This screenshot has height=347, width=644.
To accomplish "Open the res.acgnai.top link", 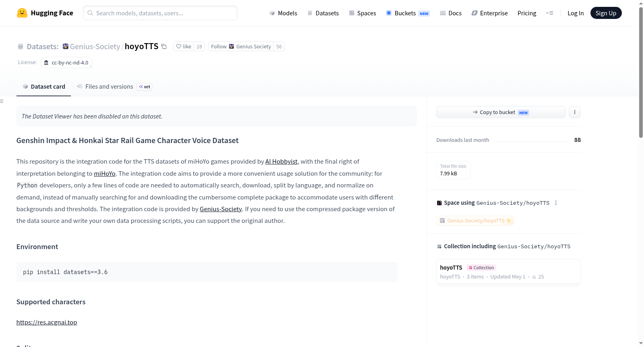I will (x=47, y=322).
